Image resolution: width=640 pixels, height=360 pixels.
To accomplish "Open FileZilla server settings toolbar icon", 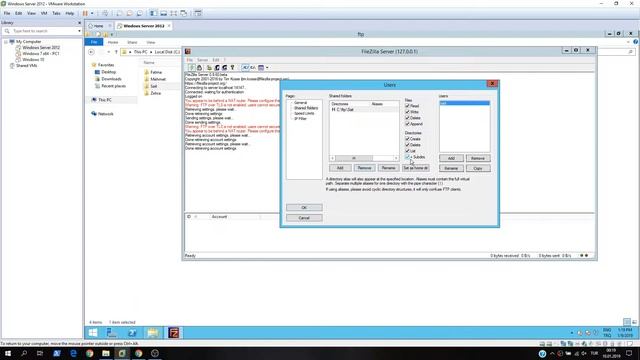I will 209,68.
